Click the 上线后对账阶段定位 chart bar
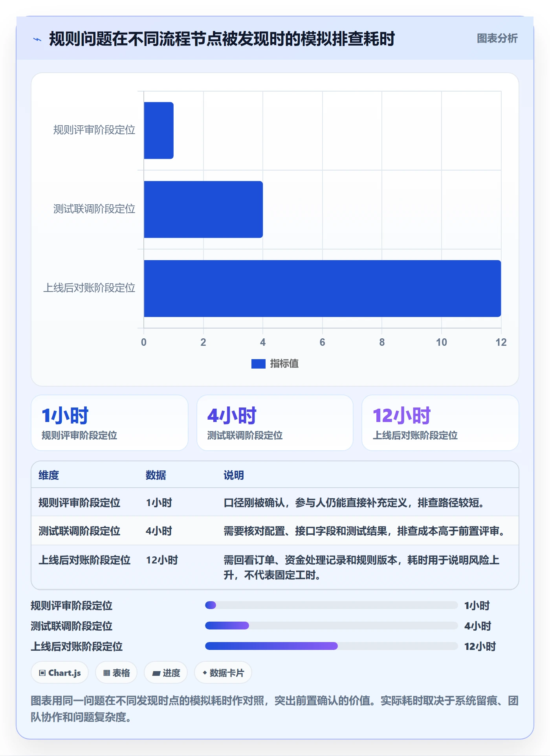Image resolution: width=550 pixels, height=756 pixels. click(x=323, y=288)
